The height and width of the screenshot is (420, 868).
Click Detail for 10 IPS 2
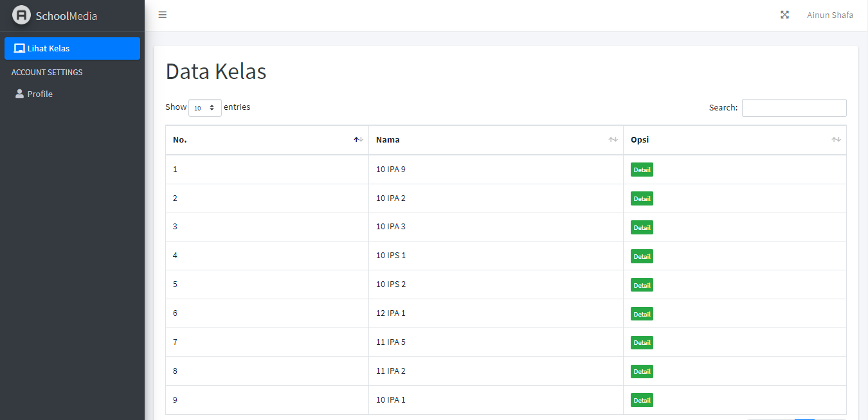pyautogui.click(x=642, y=284)
